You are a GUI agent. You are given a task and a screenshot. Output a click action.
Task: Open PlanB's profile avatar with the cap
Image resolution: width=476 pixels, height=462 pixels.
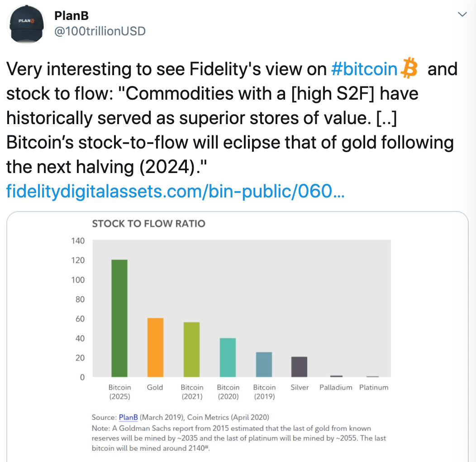26,24
